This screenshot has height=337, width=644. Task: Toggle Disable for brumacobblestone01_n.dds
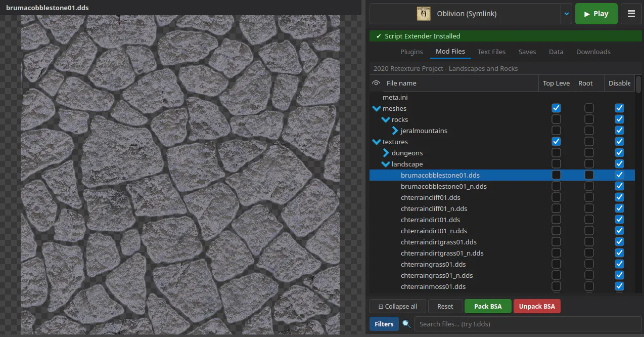coord(619,186)
